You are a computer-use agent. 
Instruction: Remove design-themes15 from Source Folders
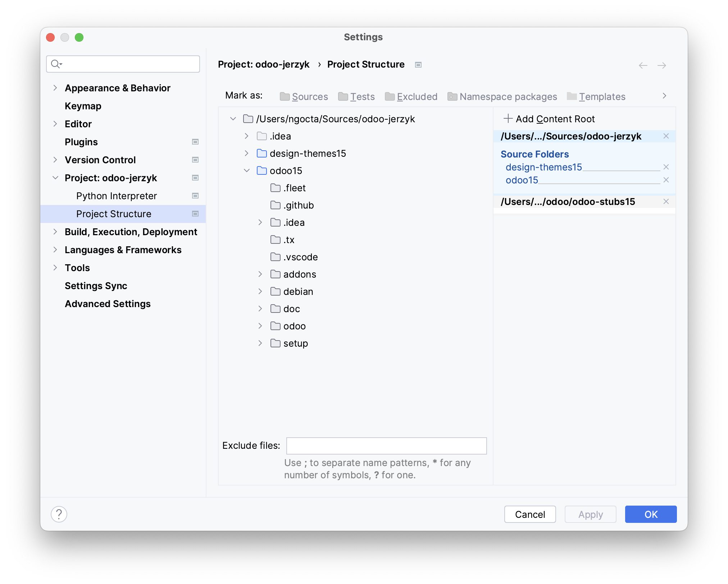coord(666,167)
